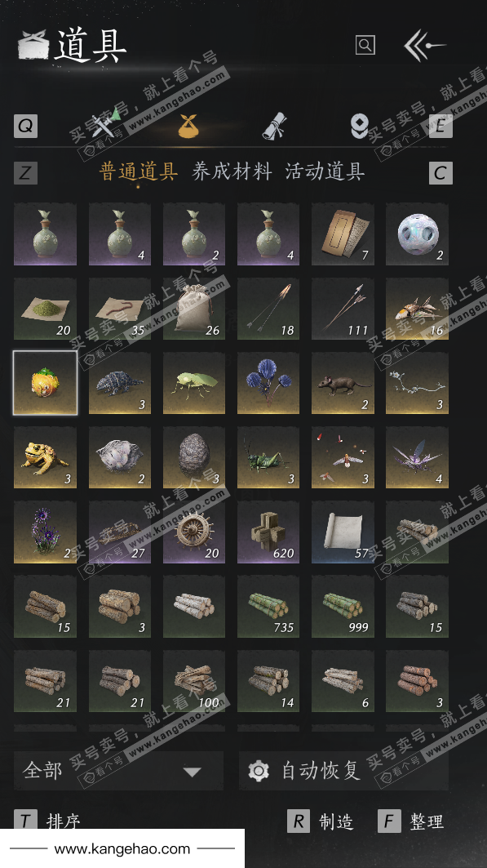
Task: Expand the 全部 filter dropdown
Action: (119, 771)
